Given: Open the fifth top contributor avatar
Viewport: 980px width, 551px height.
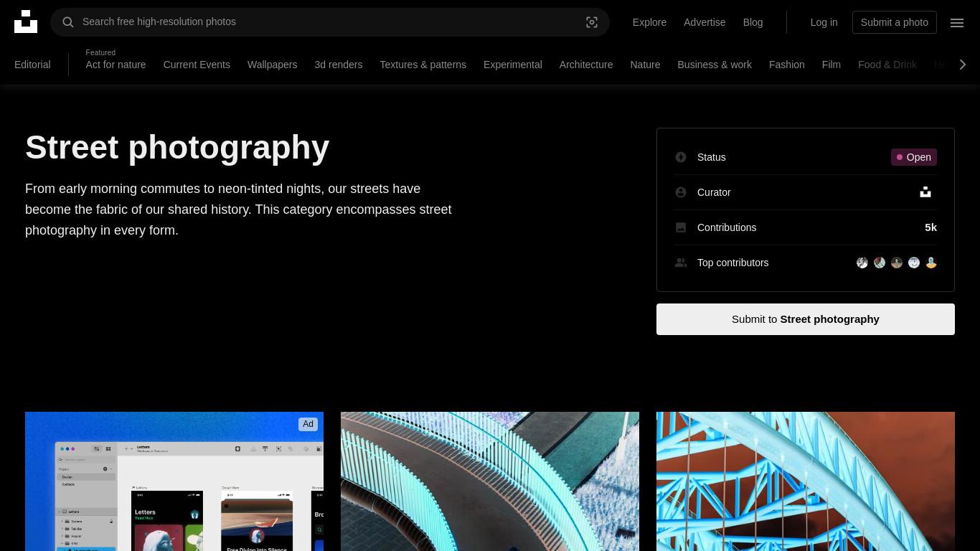Looking at the screenshot, I should 931,263.
